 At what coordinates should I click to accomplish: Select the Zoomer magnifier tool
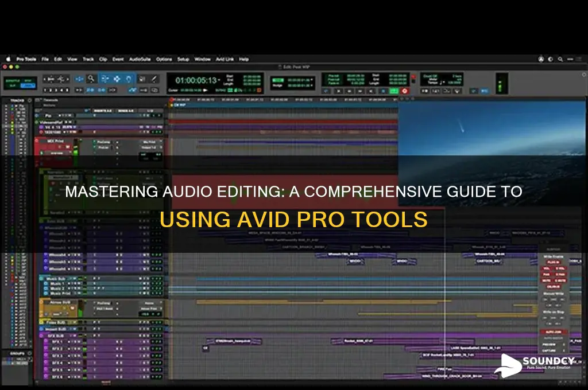(x=91, y=79)
